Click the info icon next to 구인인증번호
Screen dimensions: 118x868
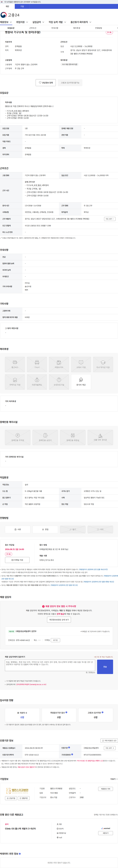click(x=72, y=754)
